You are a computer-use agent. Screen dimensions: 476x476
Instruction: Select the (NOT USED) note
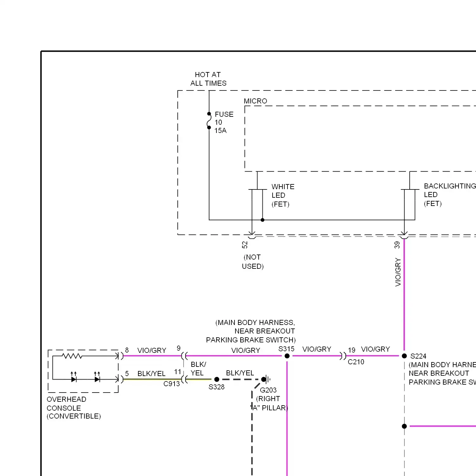click(x=253, y=262)
